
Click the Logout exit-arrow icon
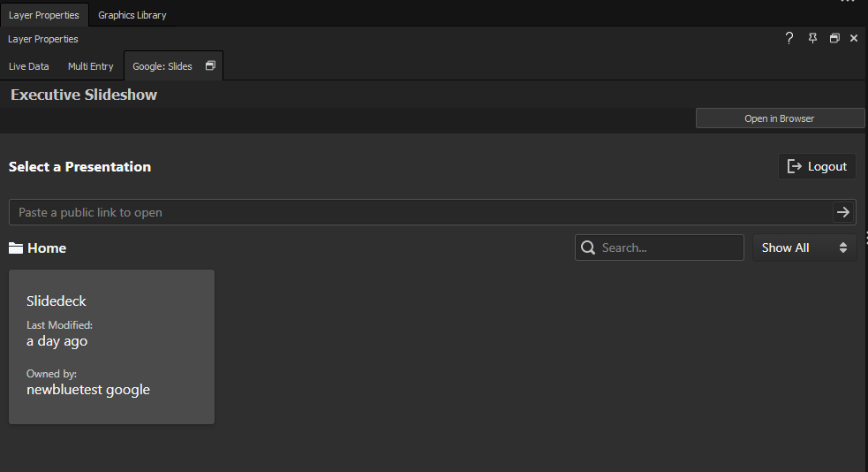click(795, 166)
